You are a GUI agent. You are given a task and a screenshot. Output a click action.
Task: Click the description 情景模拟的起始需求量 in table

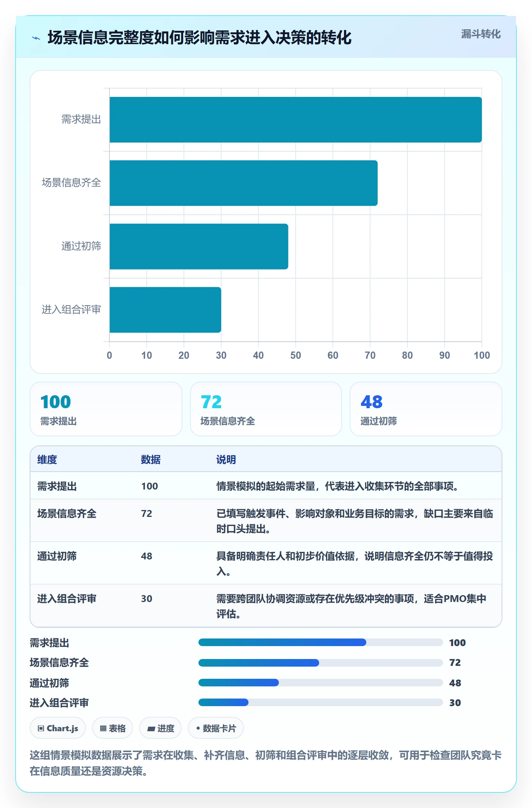337,486
